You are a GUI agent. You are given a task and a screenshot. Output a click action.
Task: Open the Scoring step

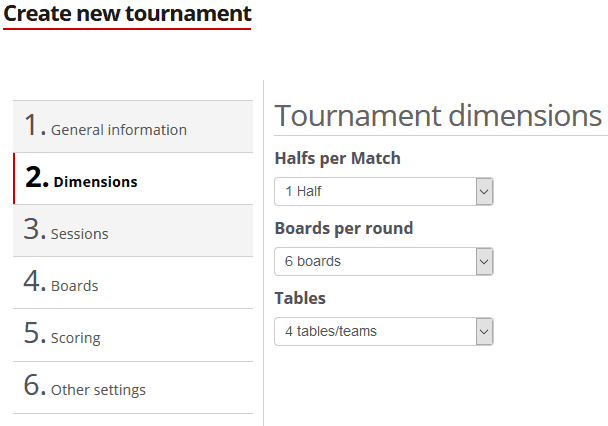coord(76,337)
